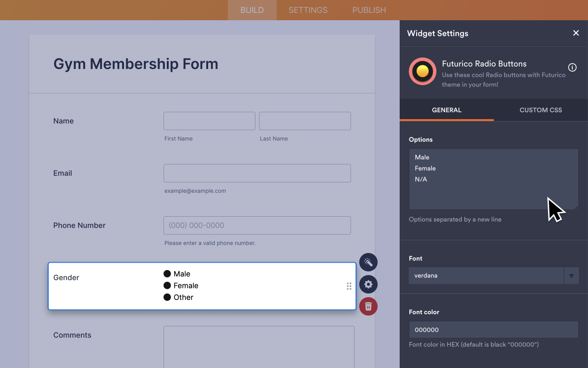Delete the Gender field using trash icon
This screenshot has height=368, width=588.
pyautogui.click(x=368, y=306)
